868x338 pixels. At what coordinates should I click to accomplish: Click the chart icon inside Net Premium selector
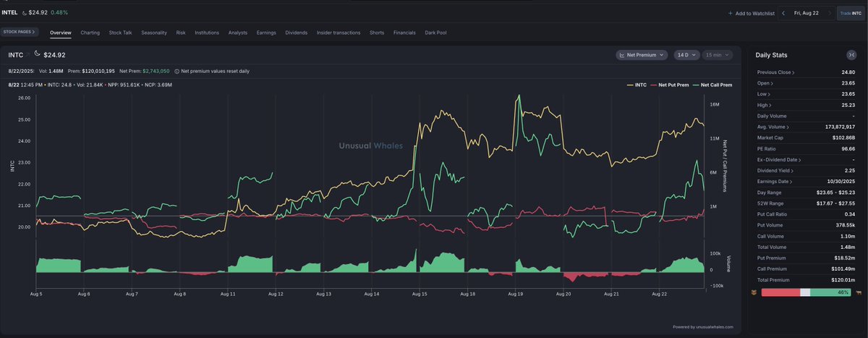click(x=622, y=55)
